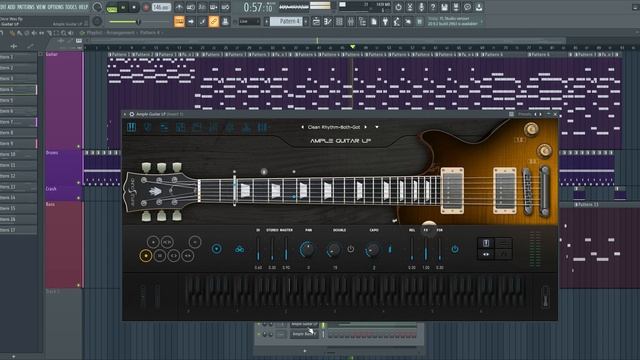Click the download icon in top toolbar

[479, 7]
